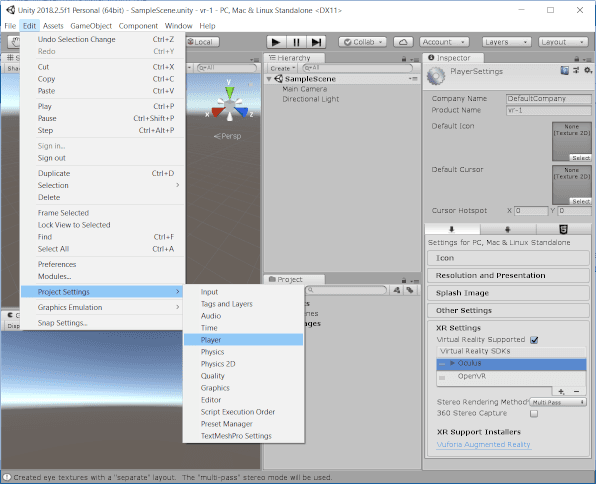
Task: Open the Assets menu
Action: click(x=53, y=26)
